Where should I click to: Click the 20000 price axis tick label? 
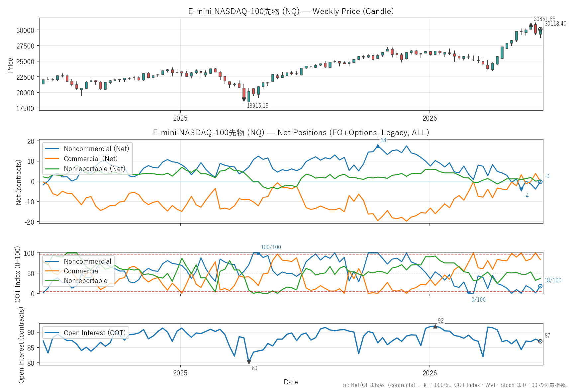click(25, 93)
